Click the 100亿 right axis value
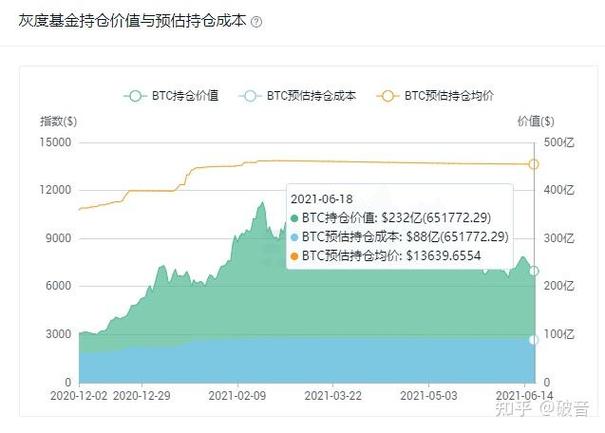The image size is (605, 433). coord(559,334)
